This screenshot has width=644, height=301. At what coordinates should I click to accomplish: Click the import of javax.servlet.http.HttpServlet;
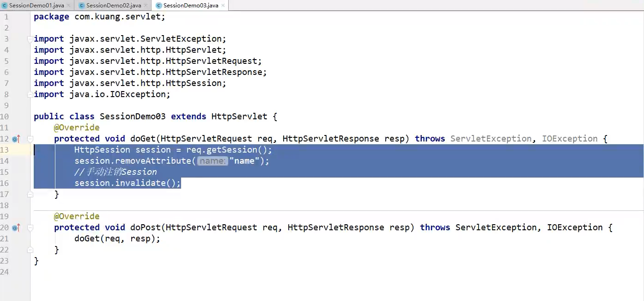point(130,50)
